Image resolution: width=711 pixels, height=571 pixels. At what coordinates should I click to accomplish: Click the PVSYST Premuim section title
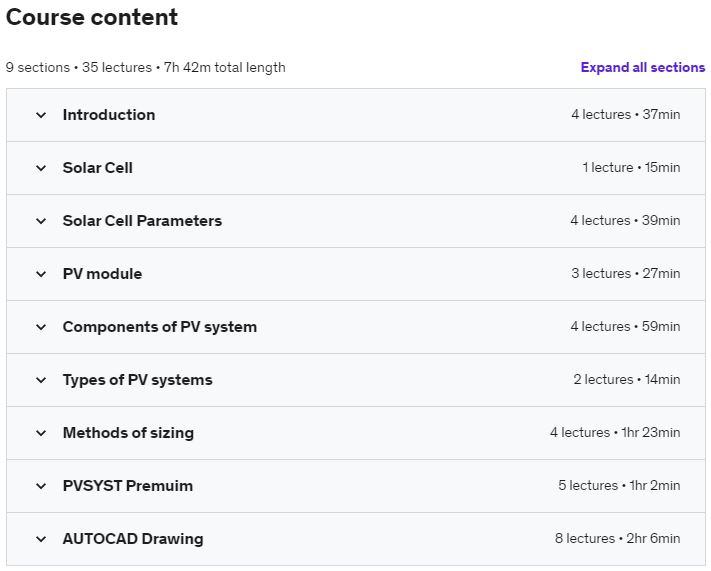coord(128,486)
